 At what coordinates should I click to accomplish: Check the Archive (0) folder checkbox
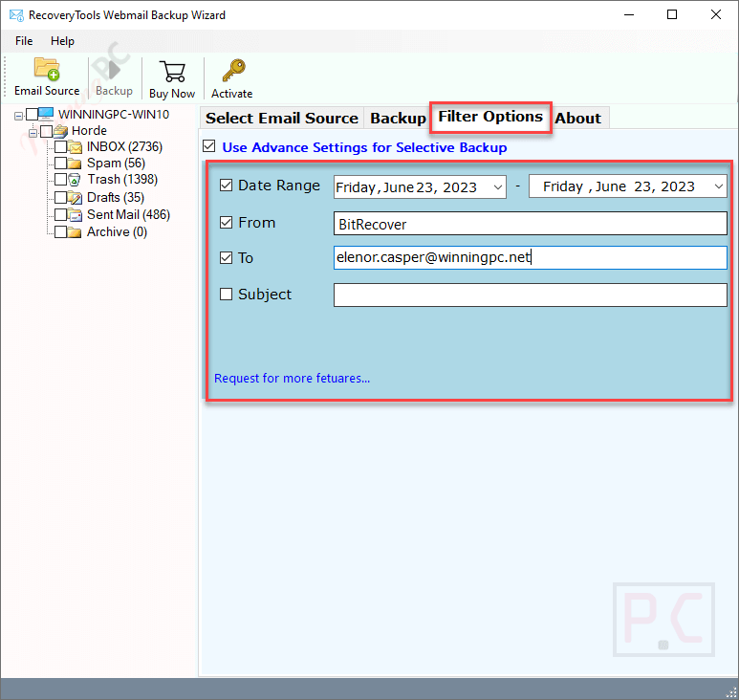(x=60, y=232)
